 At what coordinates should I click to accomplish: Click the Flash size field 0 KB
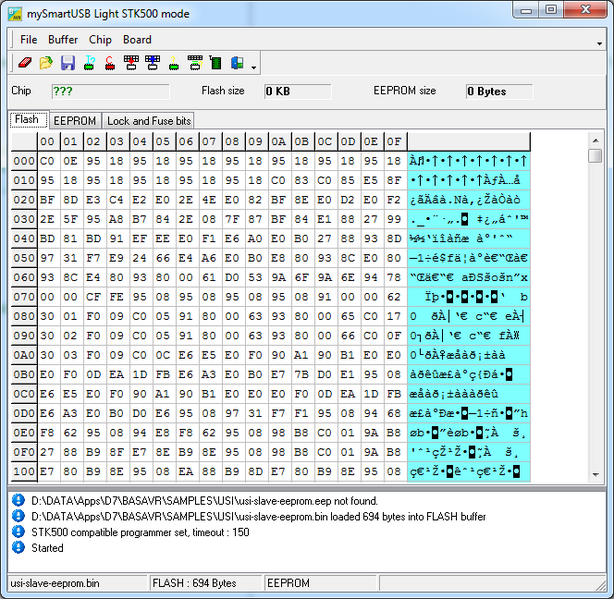[x=298, y=91]
